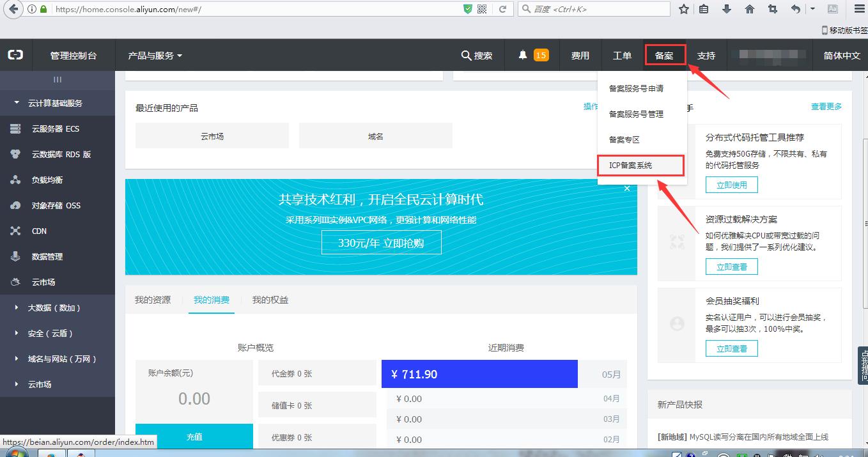Expand 安全（云盾）sidebar group
The width and height of the screenshot is (868, 457).
(50, 333)
